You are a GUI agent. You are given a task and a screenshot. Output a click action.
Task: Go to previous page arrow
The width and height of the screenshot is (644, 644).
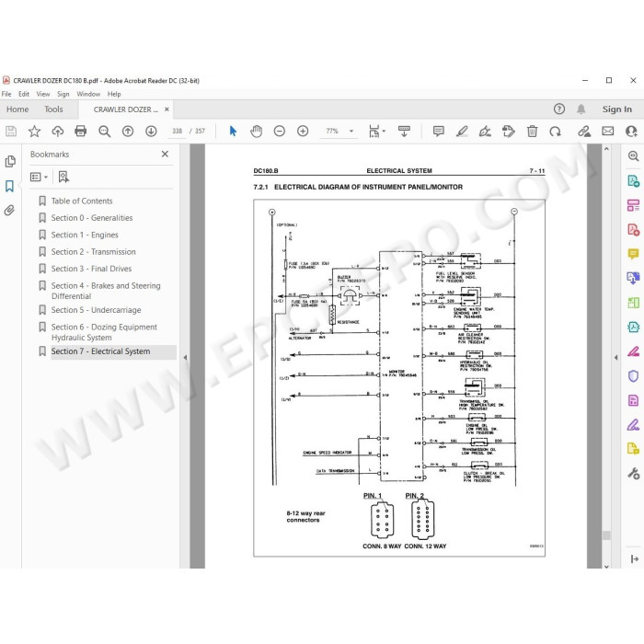pyautogui.click(x=128, y=131)
